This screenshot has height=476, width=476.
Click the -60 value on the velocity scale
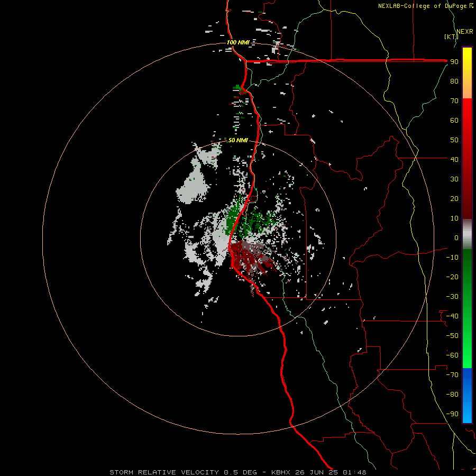452,355
